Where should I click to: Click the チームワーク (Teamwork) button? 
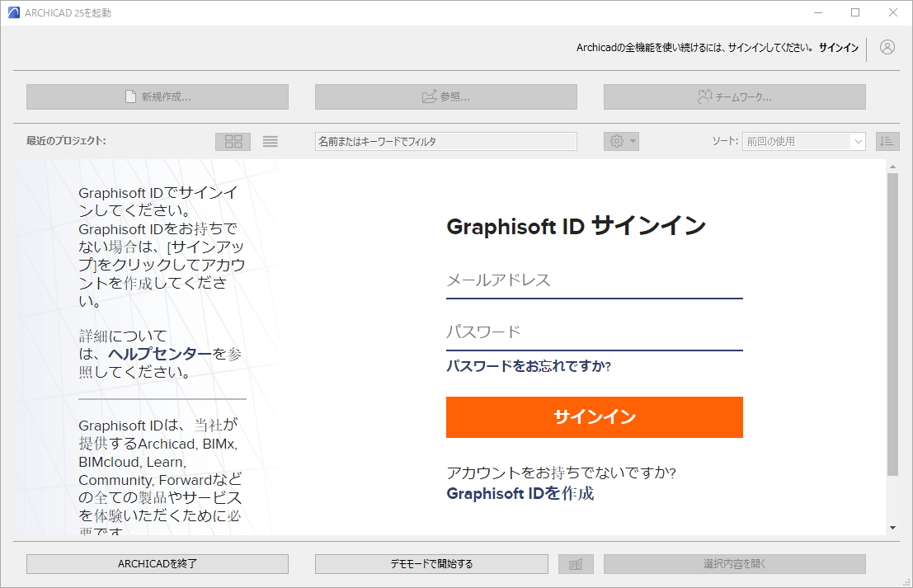734,96
